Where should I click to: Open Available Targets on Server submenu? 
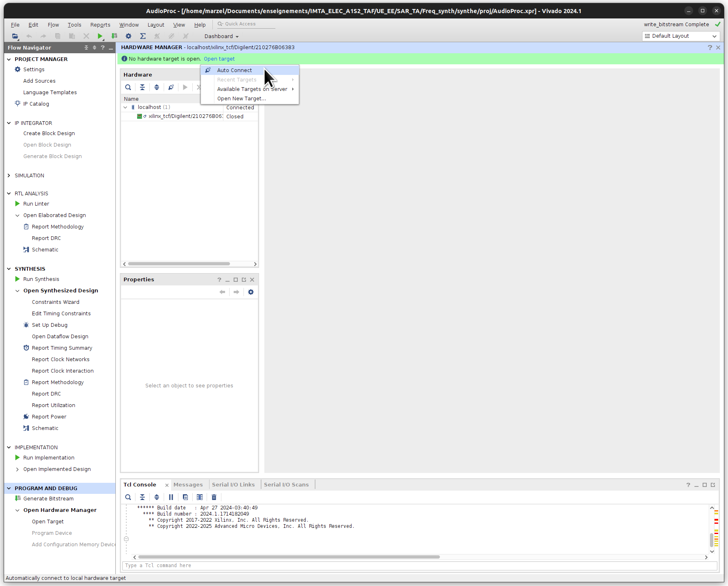click(x=250, y=89)
